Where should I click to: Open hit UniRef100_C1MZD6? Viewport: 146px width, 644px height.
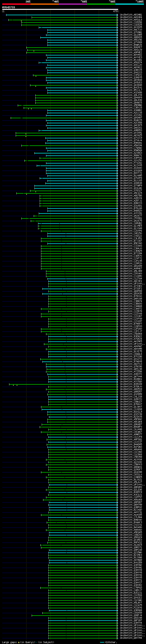[131, 22]
